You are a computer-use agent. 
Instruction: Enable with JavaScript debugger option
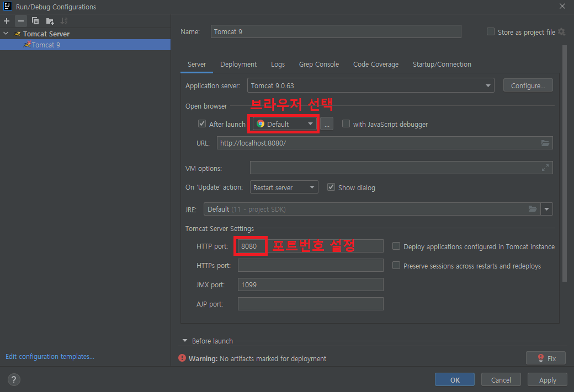pyautogui.click(x=346, y=123)
